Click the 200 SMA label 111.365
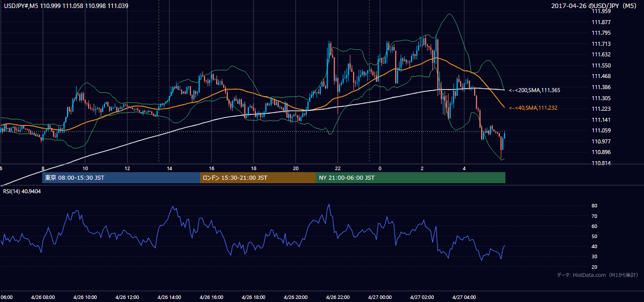The width and height of the screenshot is (644, 302). (534, 90)
